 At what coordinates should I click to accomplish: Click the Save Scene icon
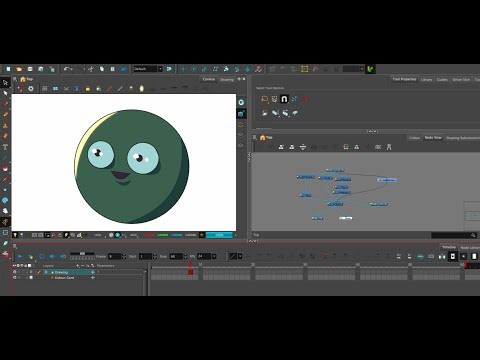click(30, 69)
